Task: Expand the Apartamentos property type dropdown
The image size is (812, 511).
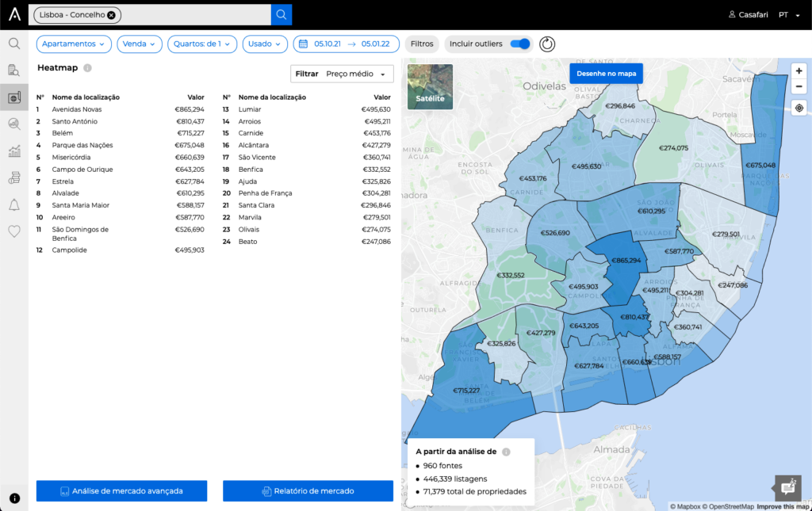Action: [x=74, y=44]
